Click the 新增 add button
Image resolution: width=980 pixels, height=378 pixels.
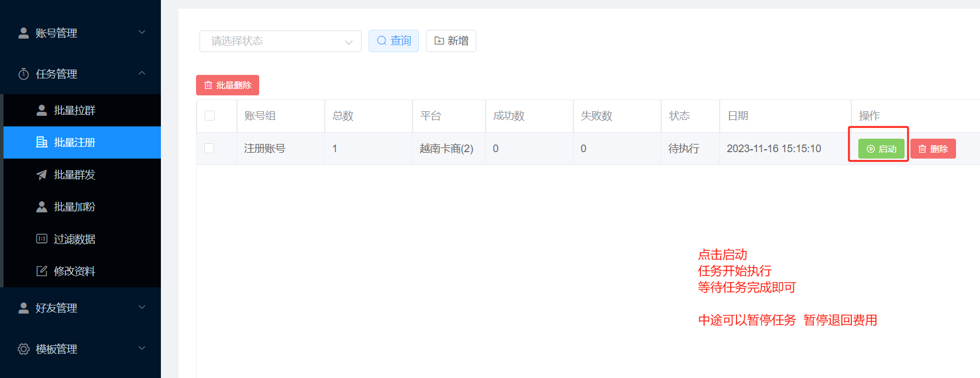(x=451, y=41)
